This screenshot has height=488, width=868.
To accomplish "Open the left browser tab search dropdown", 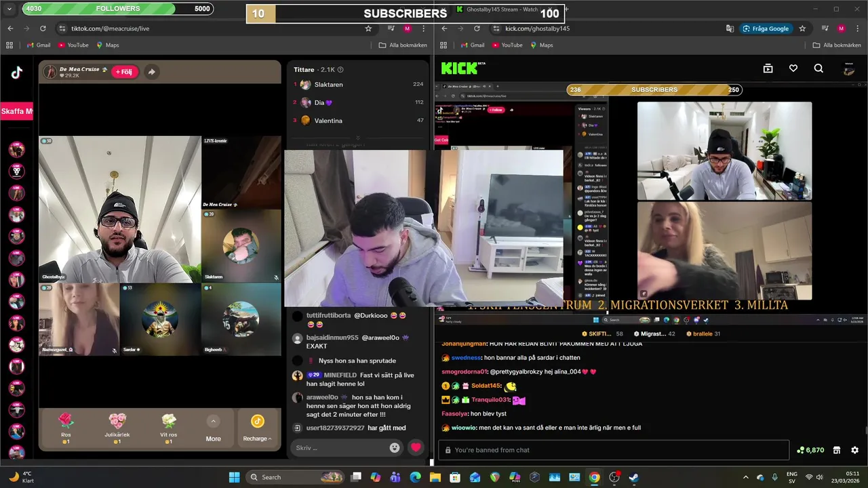I will pos(10,9).
